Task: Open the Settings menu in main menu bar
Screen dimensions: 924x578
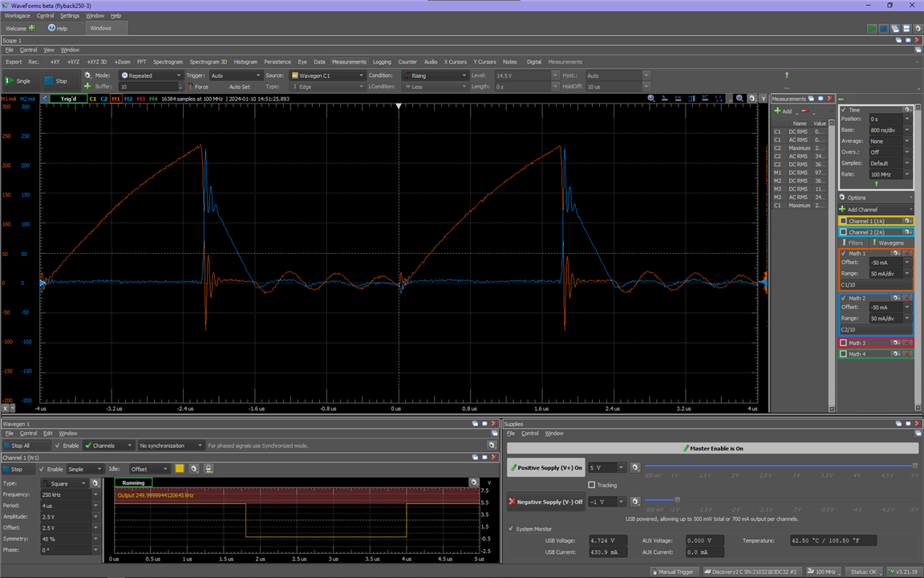Action: 70,16
